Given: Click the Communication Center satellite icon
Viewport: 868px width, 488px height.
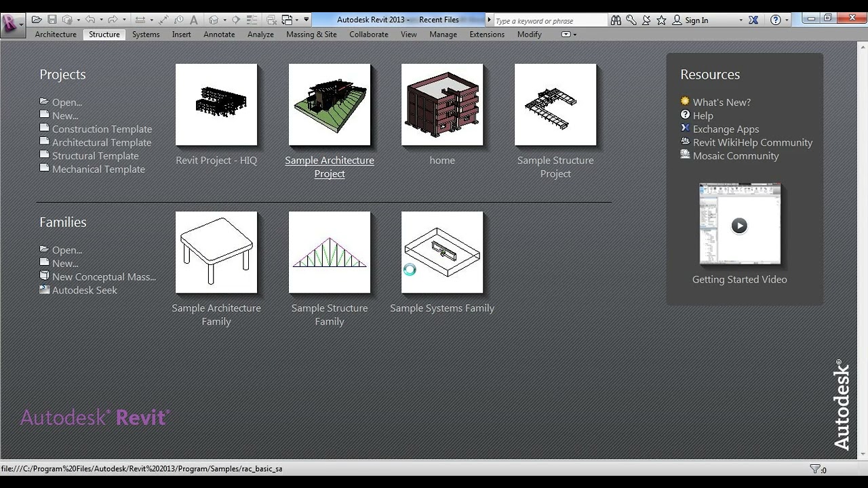Looking at the screenshot, I should click(646, 20).
